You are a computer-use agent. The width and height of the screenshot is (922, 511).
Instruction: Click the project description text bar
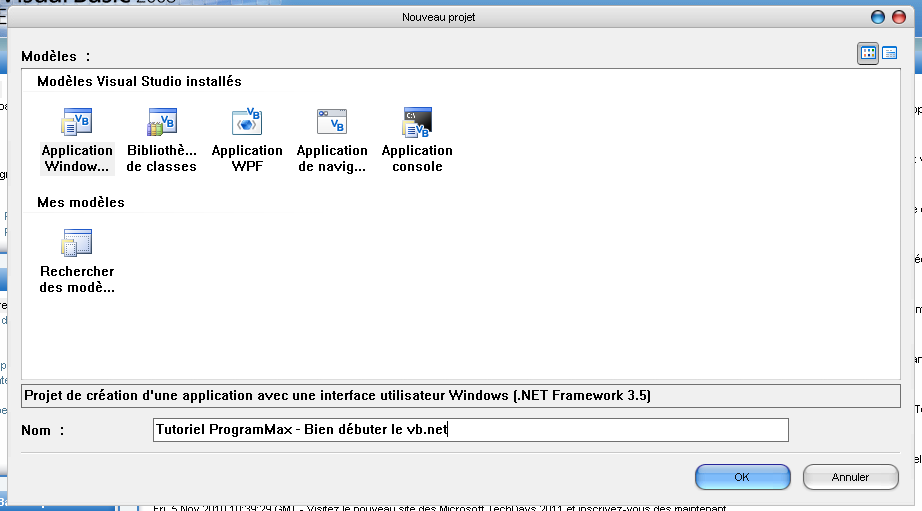click(461, 396)
